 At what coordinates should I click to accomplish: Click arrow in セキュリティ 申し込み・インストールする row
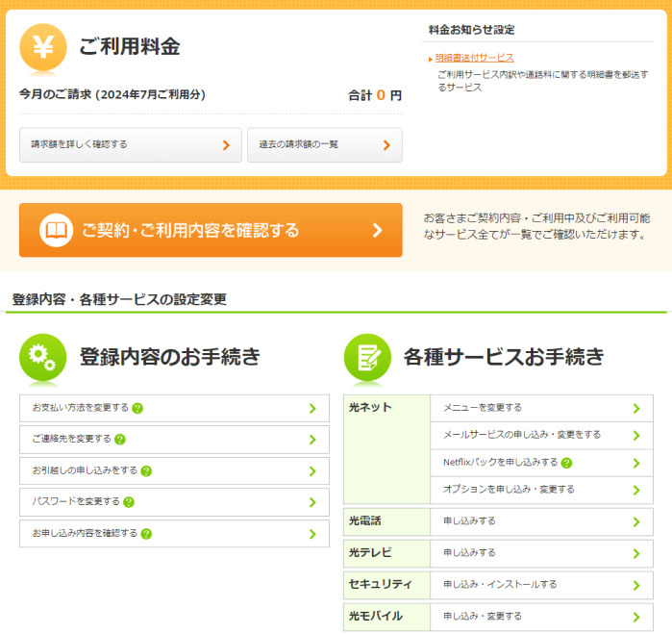coord(635,585)
